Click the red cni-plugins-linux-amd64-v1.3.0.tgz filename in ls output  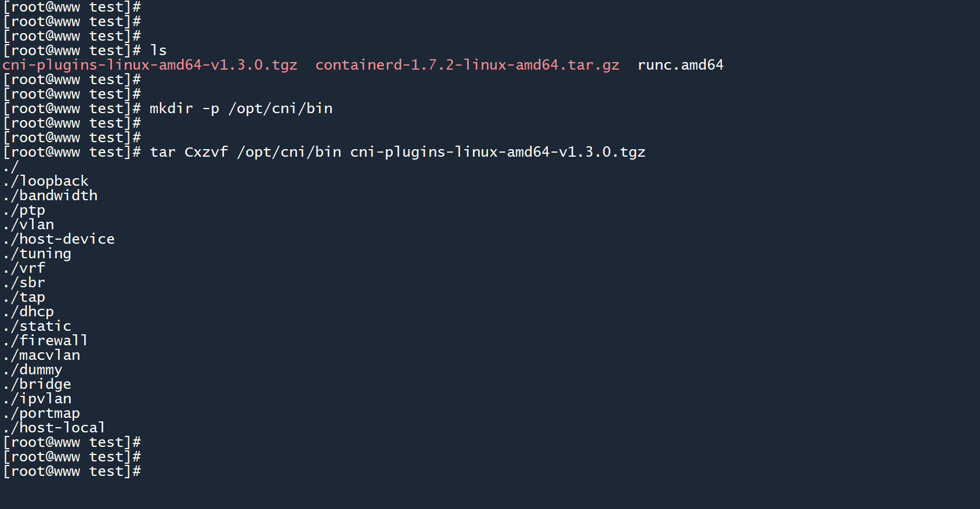[x=150, y=65]
